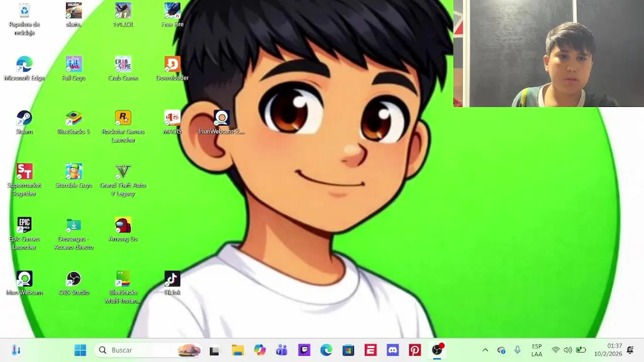The height and width of the screenshot is (362, 644).
Task: Select the Epic Games Launcher desktop icon
Action: tap(24, 233)
